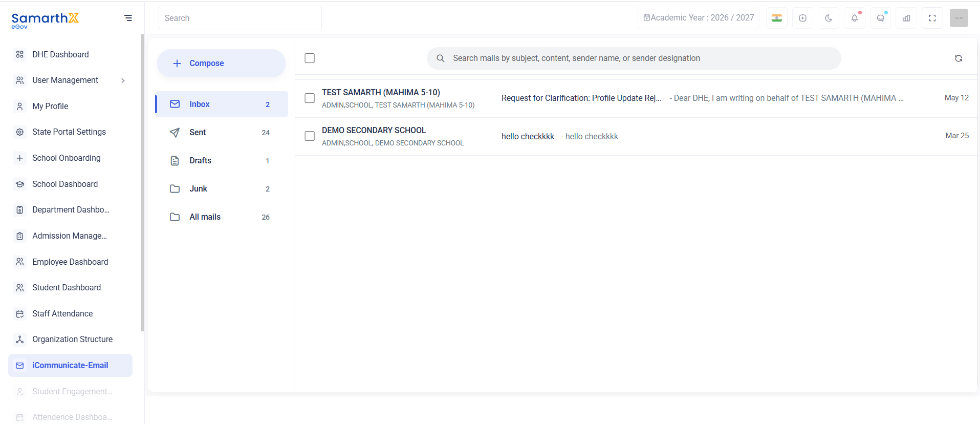This screenshot has height=424, width=980.
Task: Click the Sent count 24
Action: pos(266,133)
